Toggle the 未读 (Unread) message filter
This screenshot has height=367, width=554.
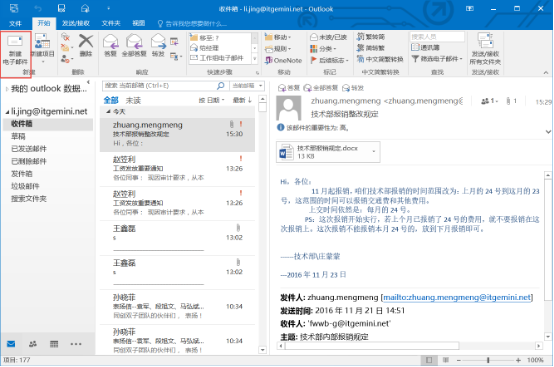133,101
